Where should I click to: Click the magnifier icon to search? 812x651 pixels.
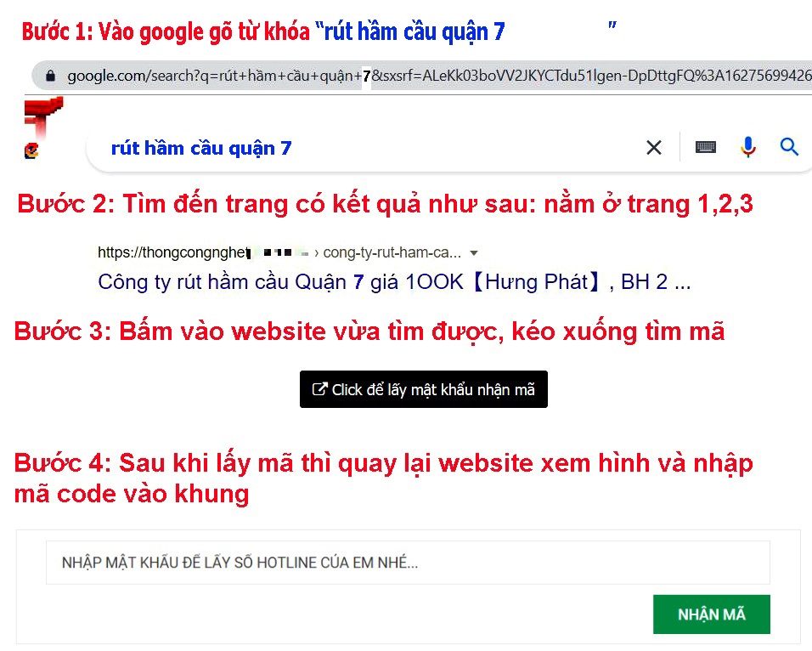[x=790, y=147]
